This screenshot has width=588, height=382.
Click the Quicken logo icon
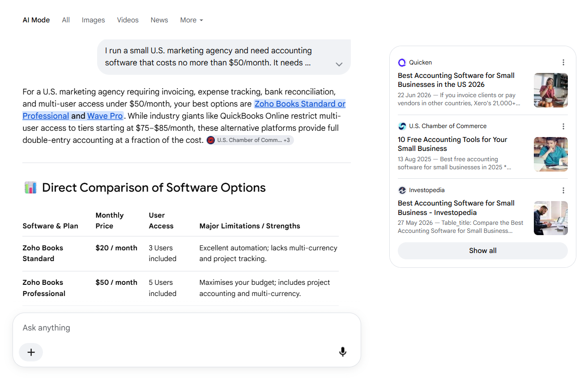[x=402, y=63]
